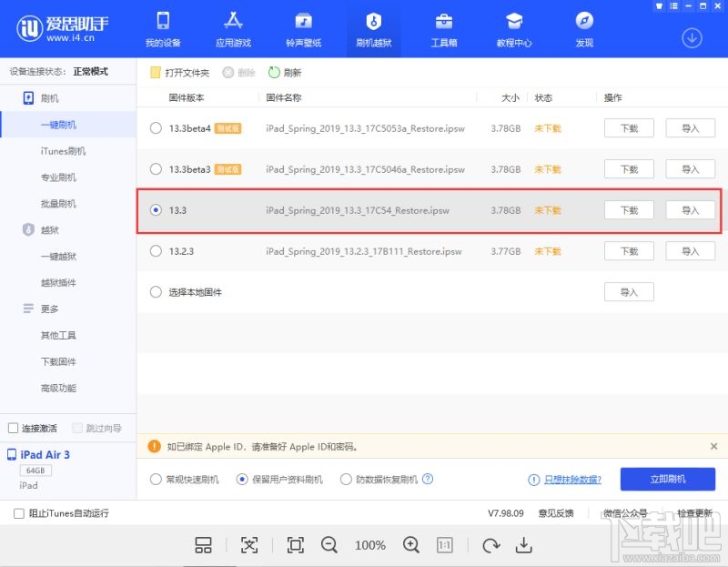This screenshot has height=567, width=728.
Task: Click the 检查更新 check update link
Action: (694, 513)
